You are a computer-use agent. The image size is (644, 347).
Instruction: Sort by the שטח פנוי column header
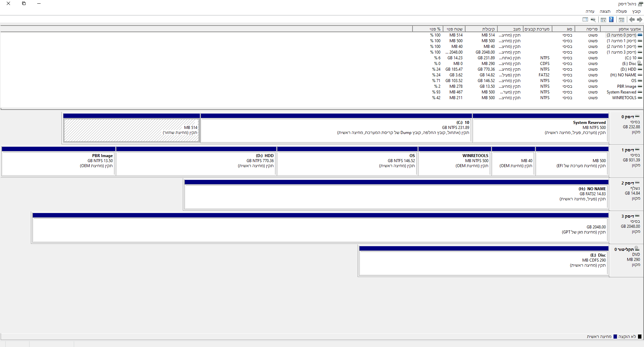[x=454, y=29]
